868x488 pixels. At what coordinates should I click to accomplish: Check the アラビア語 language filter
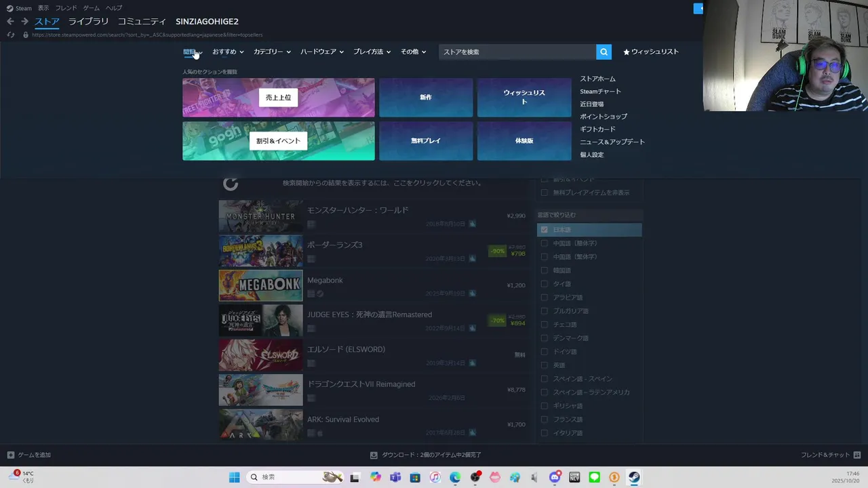[x=544, y=298]
